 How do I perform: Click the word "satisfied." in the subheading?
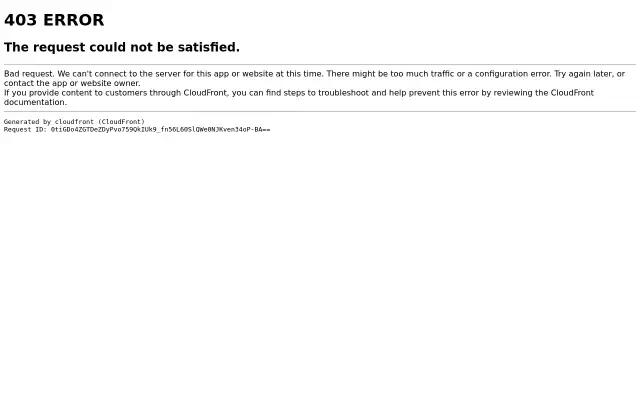coord(209,47)
